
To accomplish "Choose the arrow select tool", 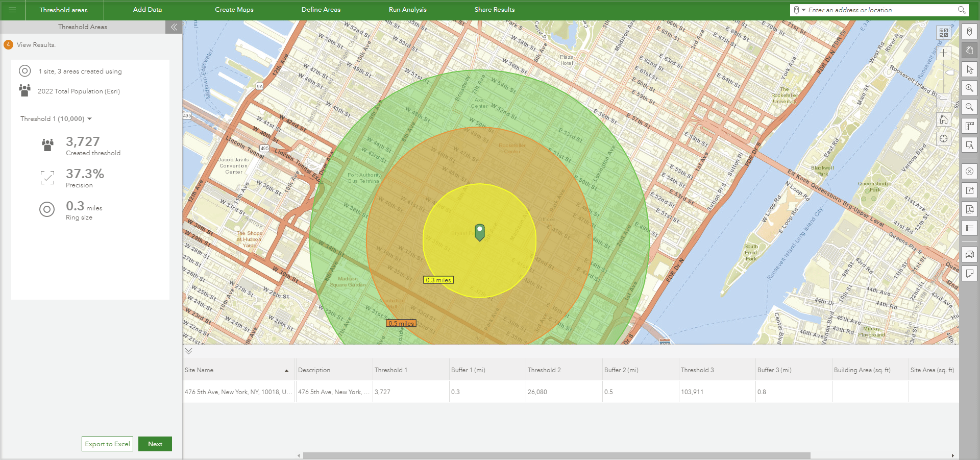I will pos(969,69).
